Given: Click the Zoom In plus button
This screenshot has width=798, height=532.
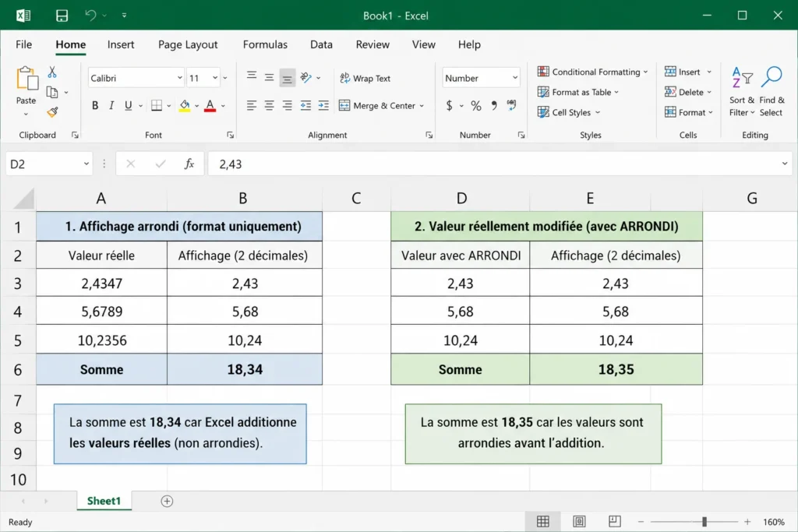Looking at the screenshot, I should tap(747, 522).
